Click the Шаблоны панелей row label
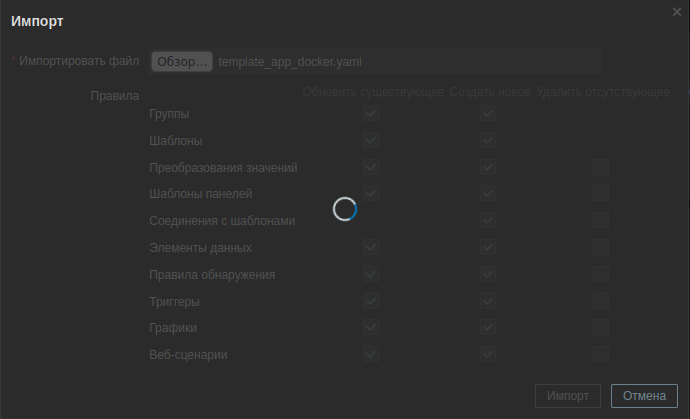The width and height of the screenshot is (690, 419). [201, 194]
